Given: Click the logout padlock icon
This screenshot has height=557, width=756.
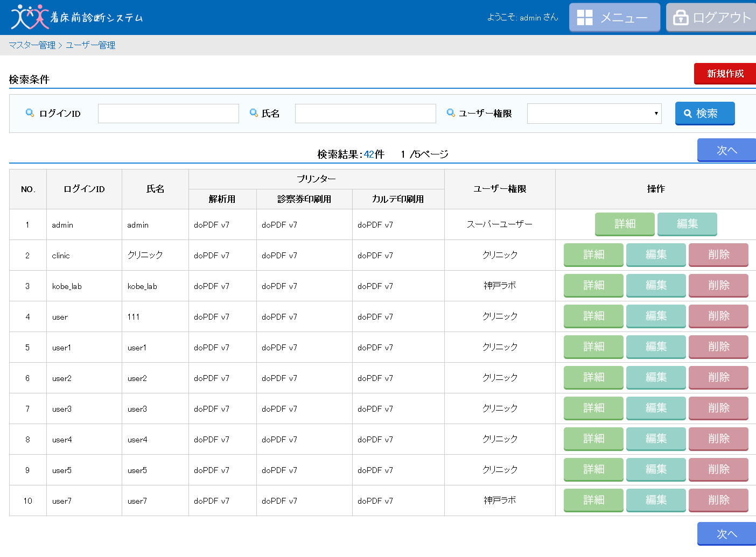Looking at the screenshot, I should click(x=681, y=18).
